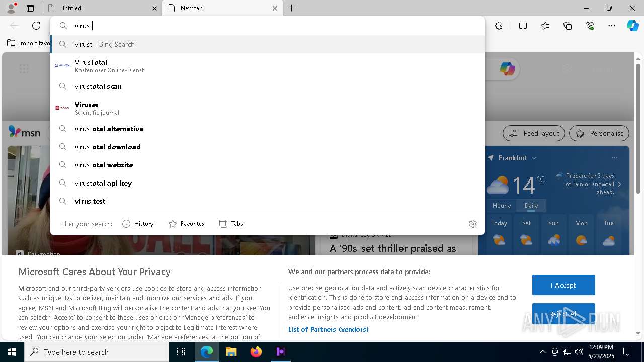Click the taskbar search box
The image size is (644, 362).
click(x=97, y=352)
